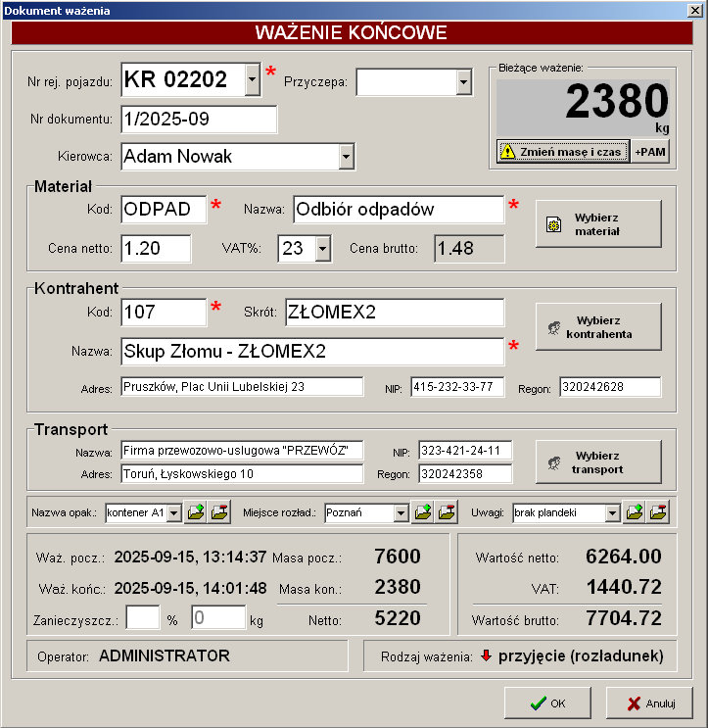This screenshot has height=728, width=708.
Task: Close the Dokument ważenia window
Action: point(694,10)
